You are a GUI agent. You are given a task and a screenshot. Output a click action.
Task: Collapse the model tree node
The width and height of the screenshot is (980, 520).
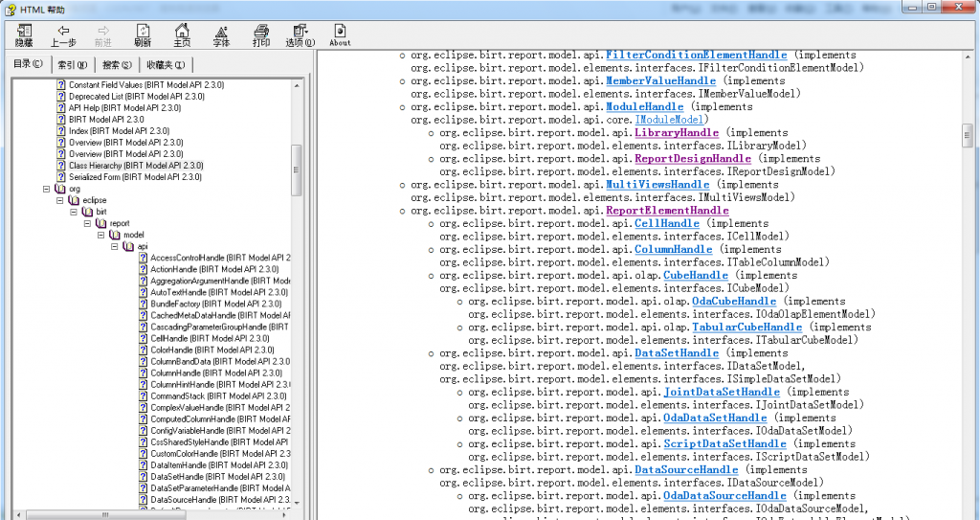[x=101, y=235]
